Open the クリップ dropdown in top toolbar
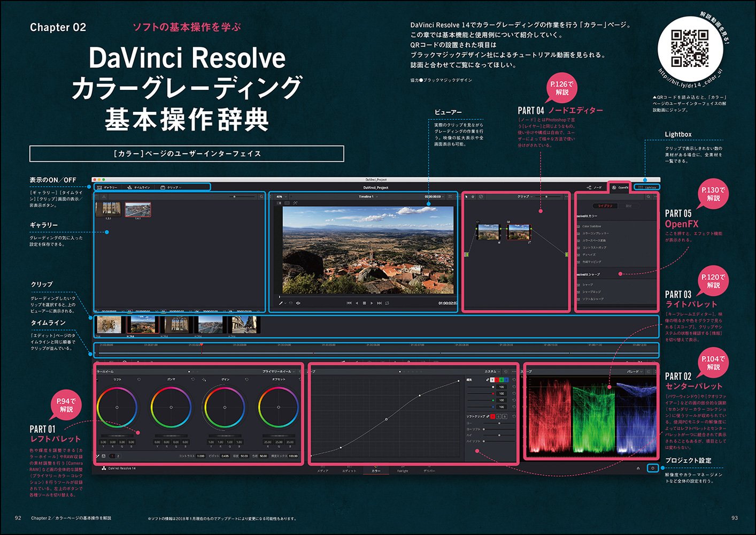Screen dimensions: 756x535 tap(171, 187)
